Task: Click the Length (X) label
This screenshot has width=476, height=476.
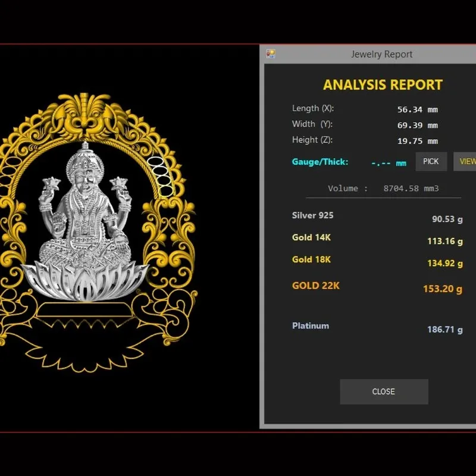Action: 313,108
